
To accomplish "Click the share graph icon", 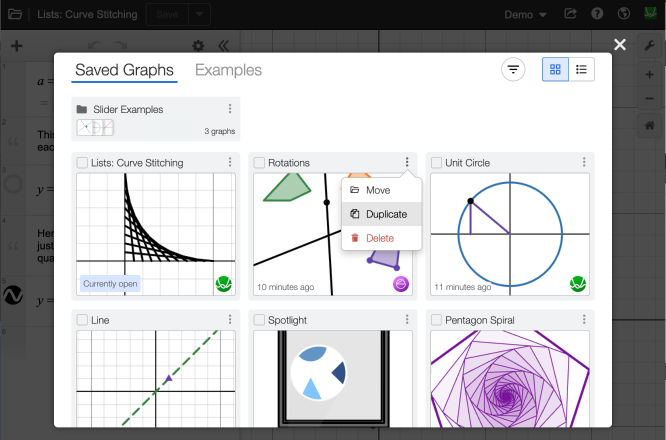I will pos(571,15).
